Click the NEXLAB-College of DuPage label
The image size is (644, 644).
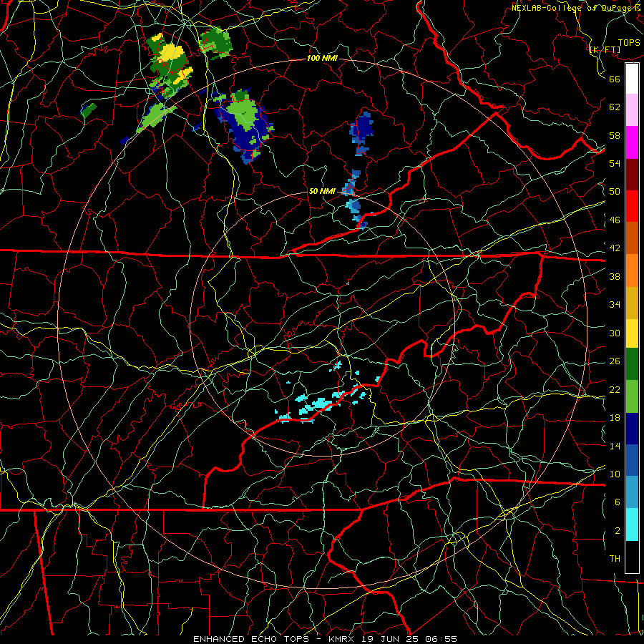click(x=577, y=8)
